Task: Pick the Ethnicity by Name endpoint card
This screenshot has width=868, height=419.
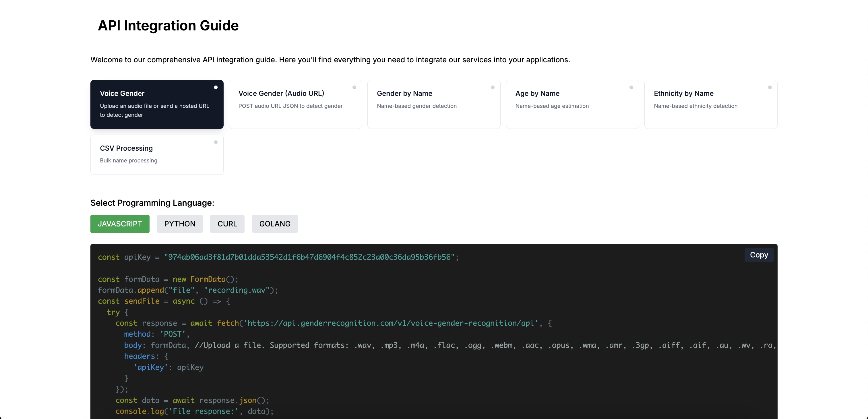Action: click(711, 104)
